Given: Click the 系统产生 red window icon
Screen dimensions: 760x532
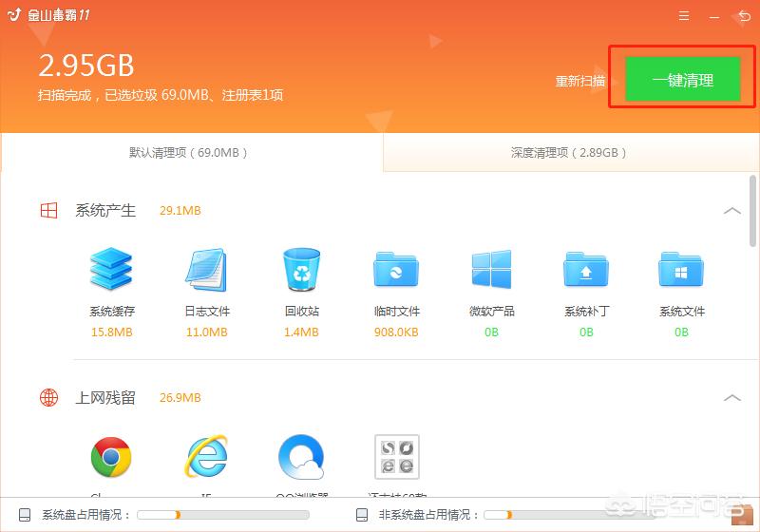Looking at the screenshot, I should (48, 210).
